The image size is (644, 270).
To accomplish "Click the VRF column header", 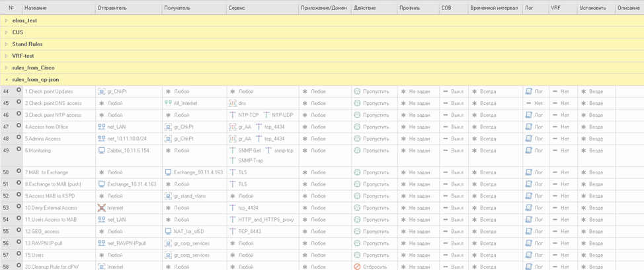I will [562, 8].
